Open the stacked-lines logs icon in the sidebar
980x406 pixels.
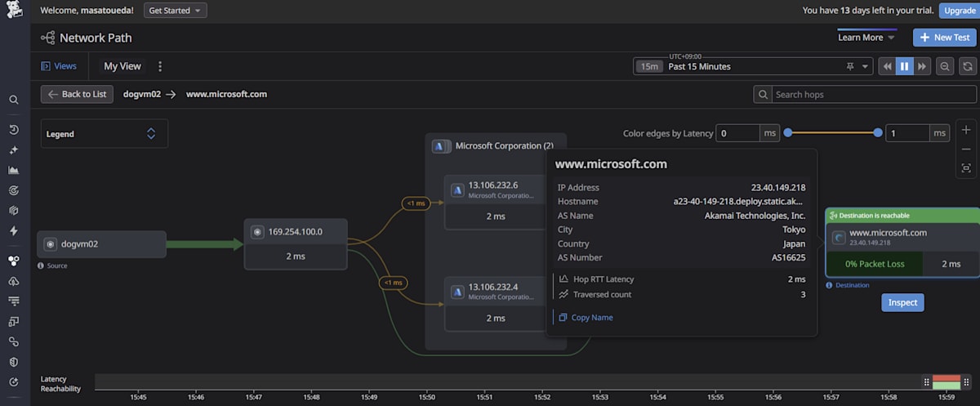[x=14, y=301]
